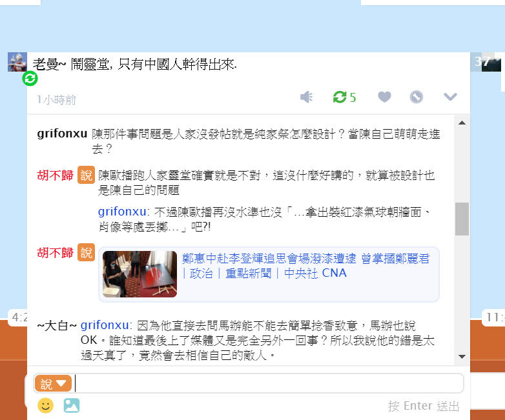
Task: View the red paint news thumbnail
Action: point(139,274)
